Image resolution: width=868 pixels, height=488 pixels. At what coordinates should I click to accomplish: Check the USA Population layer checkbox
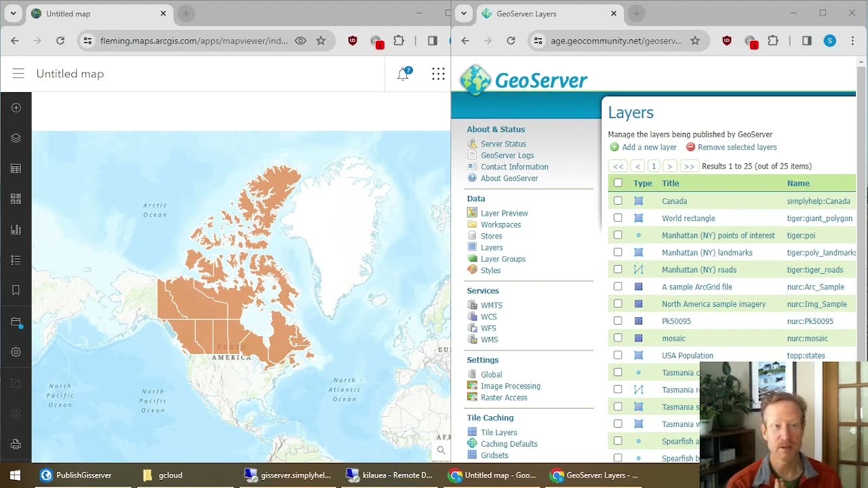click(x=618, y=355)
